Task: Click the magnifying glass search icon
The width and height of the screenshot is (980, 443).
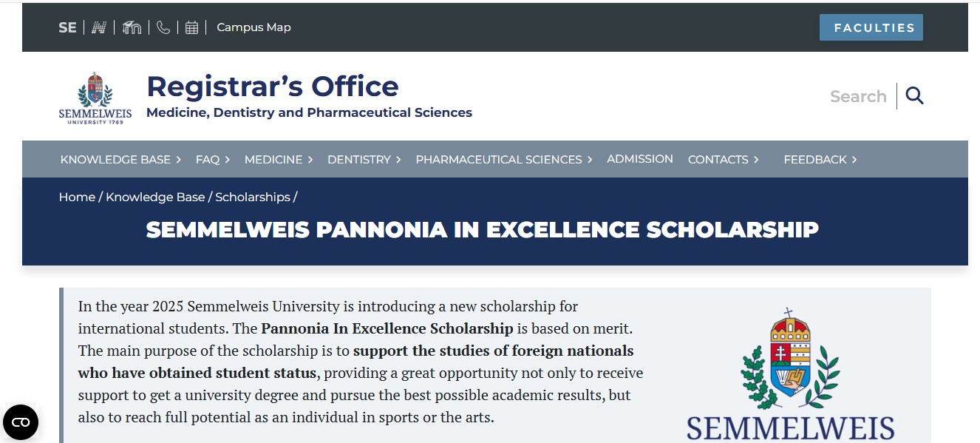Action: pyautogui.click(x=915, y=96)
